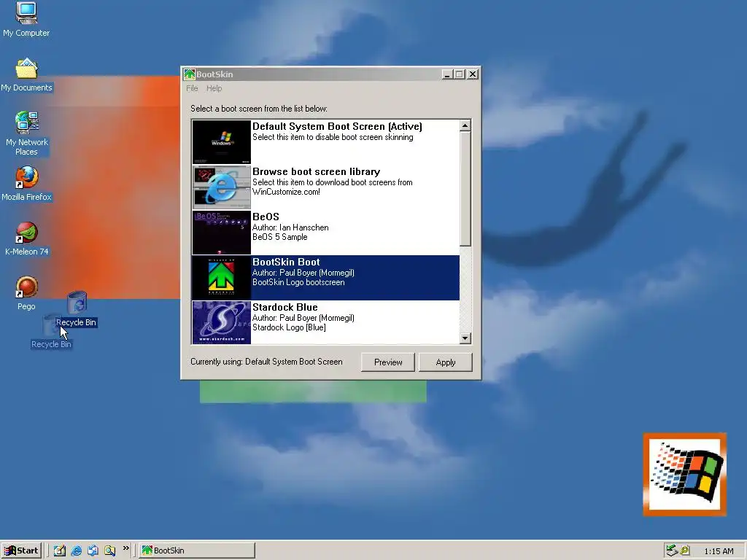Screen dimensions: 747x560
Task: Select the Browse boot screen library thumbnail
Action: [222, 187]
